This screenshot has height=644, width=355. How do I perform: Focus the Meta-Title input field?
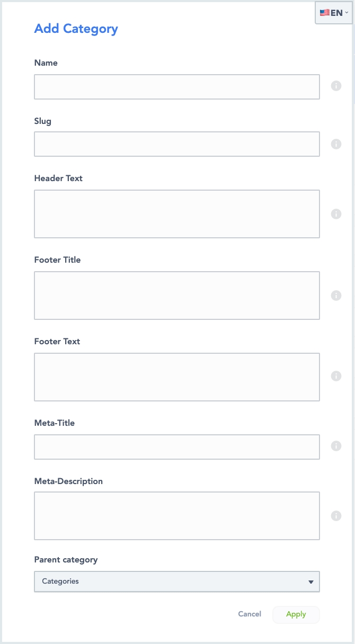point(177,447)
